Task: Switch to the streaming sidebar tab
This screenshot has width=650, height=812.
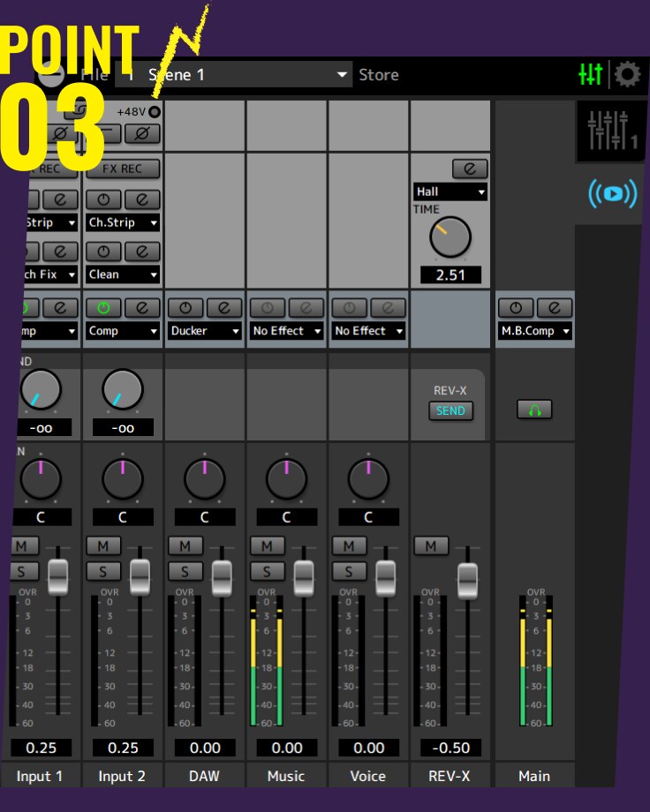Action: (612, 193)
